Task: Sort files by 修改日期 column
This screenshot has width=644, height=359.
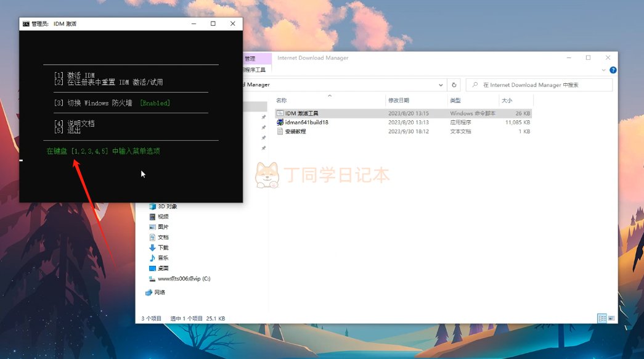Action: [398, 101]
